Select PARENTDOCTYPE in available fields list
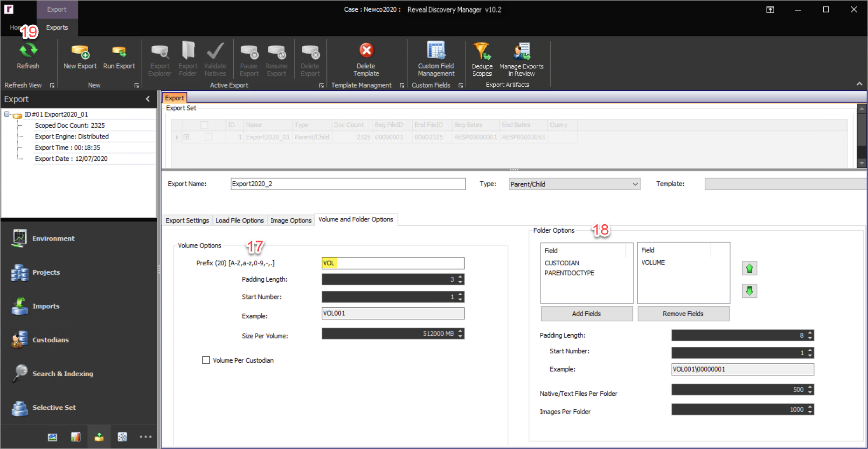 coord(569,273)
